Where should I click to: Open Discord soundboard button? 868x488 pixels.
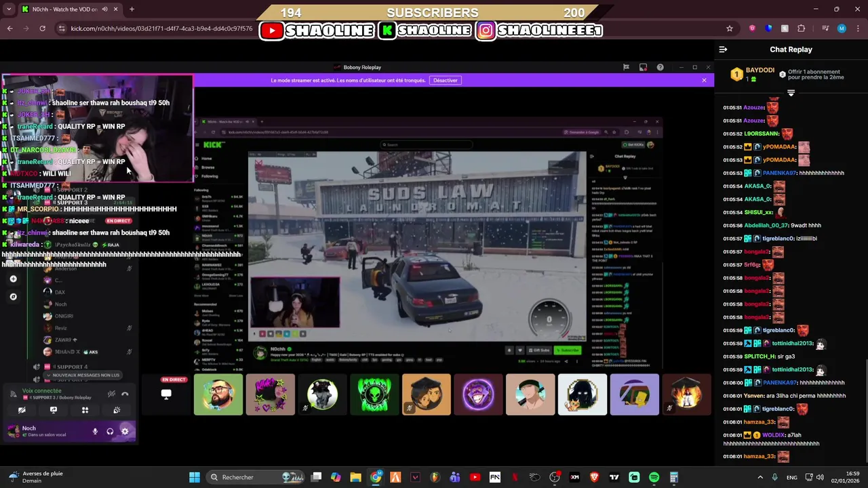117,410
